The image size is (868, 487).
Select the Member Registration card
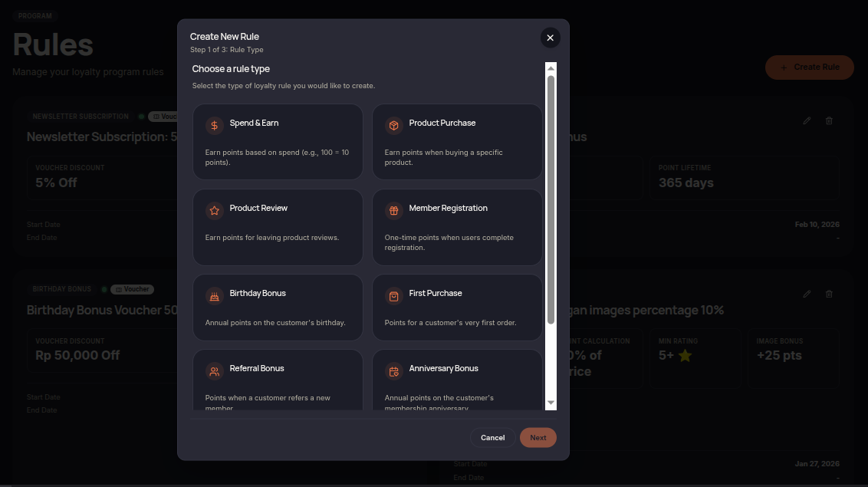(457, 227)
